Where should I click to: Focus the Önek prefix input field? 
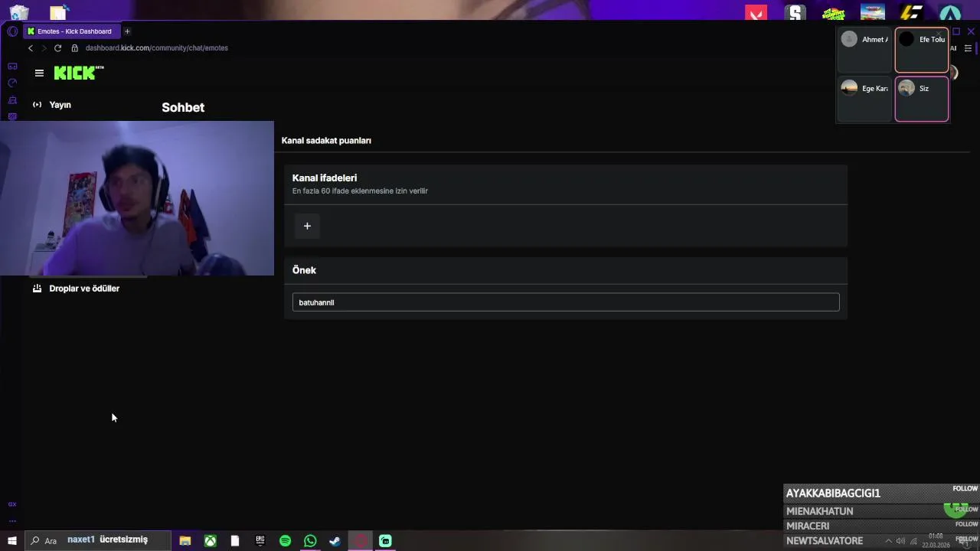pos(566,302)
